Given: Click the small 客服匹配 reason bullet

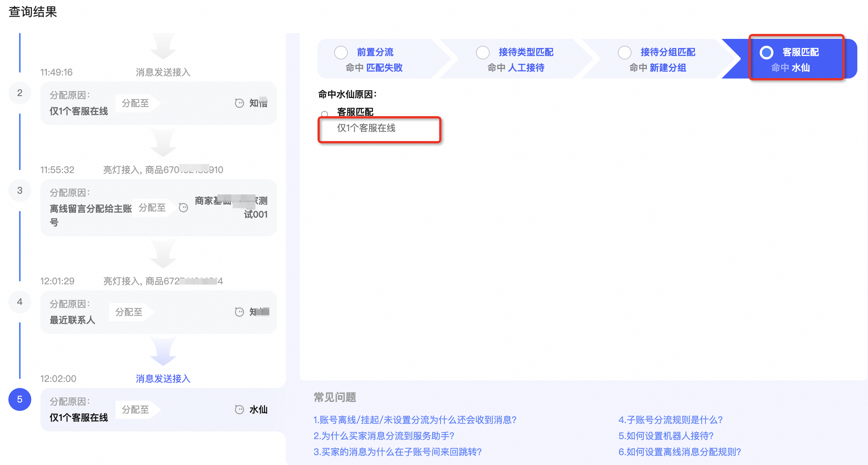Looking at the screenshot, I should point(325,114).
